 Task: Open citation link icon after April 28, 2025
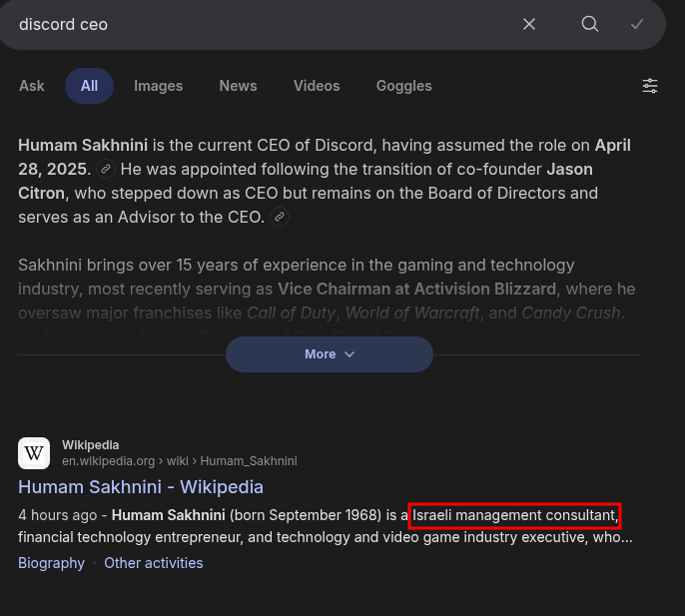click(105, 169)
